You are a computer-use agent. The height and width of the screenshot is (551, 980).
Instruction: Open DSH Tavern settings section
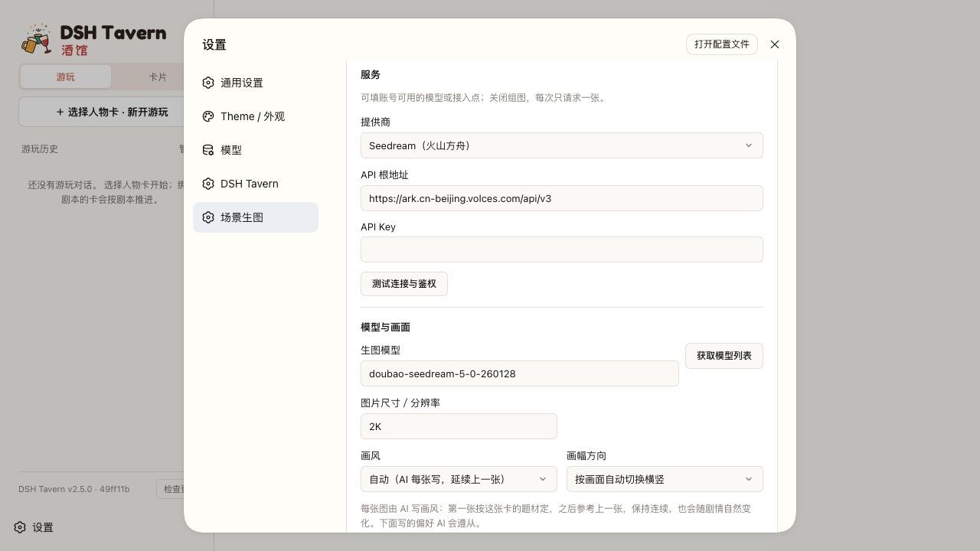click(256, 184)
